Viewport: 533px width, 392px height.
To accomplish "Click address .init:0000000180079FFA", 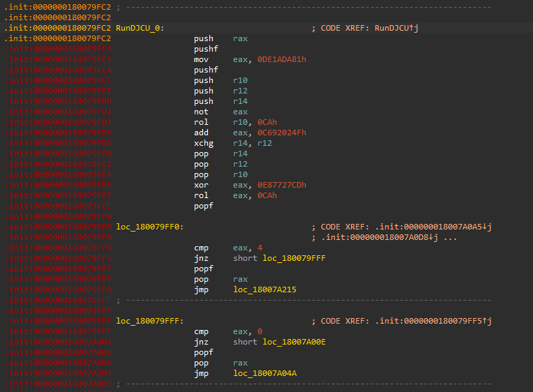I will (x=58, y=289).
